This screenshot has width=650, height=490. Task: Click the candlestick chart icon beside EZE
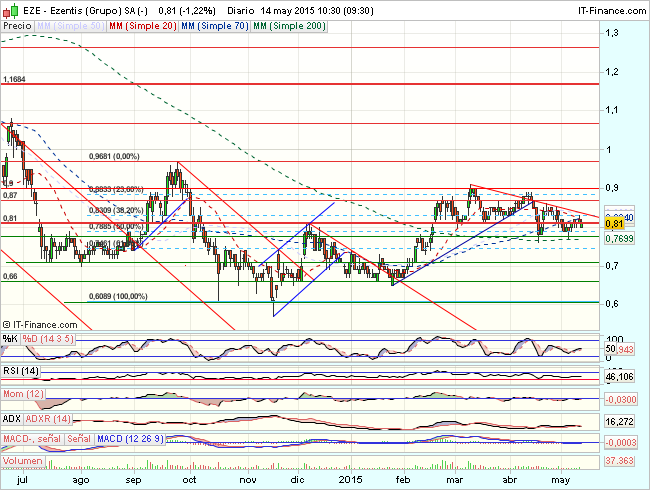[x=10, y=10]
